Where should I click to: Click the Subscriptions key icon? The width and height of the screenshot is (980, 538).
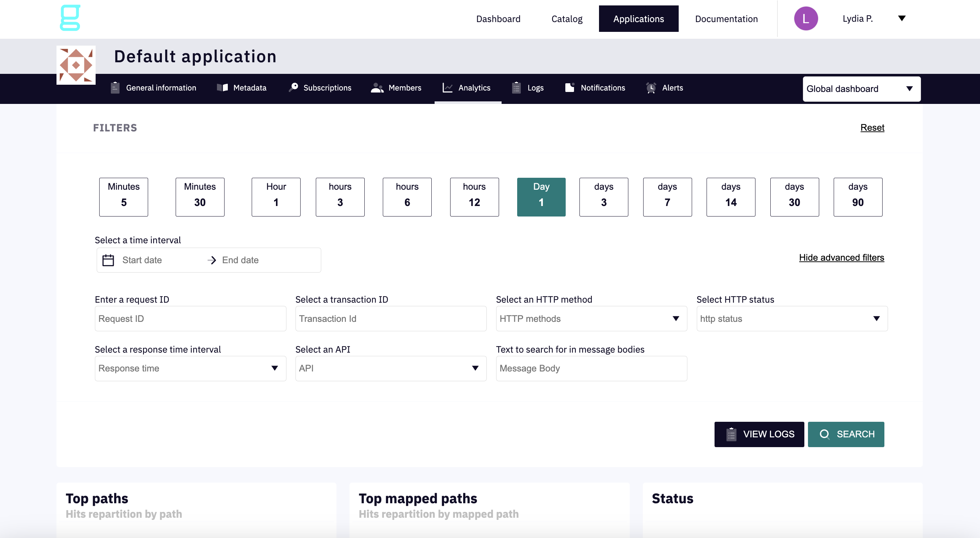[293, 88]
